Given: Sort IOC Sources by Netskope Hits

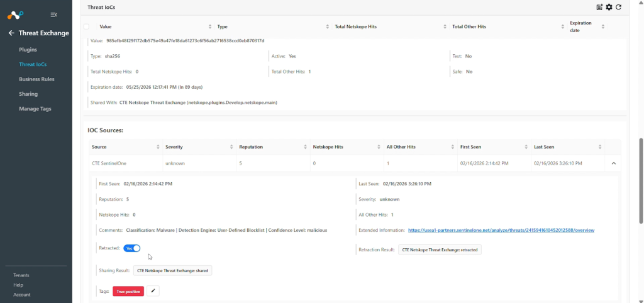Looking at the screenshot, I should [x=379, y=147].
